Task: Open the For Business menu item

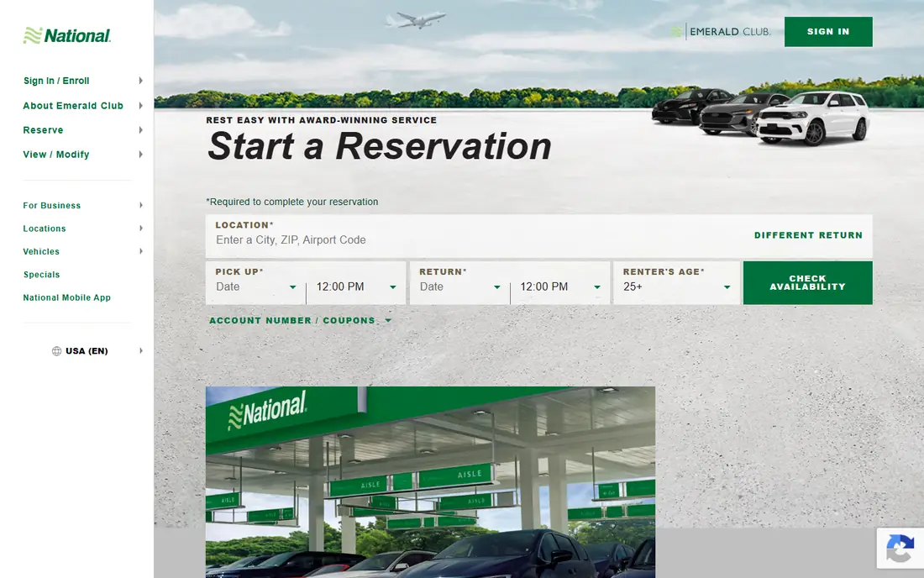Action: [52, 206]
